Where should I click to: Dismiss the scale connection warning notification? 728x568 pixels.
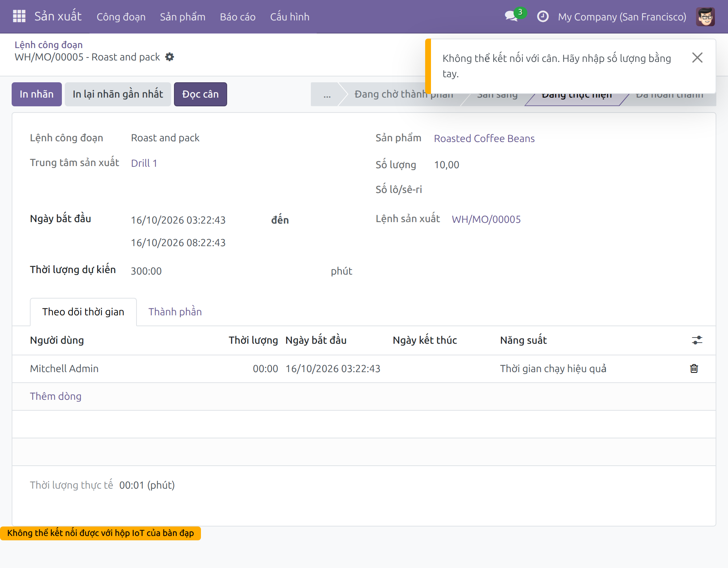point(697,58)
